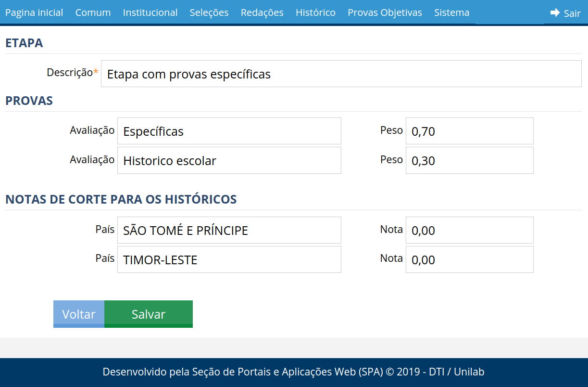The width and height of the screenshot is (588, 387).
Task: Select the Específicas avaliação field
Action: click(229, 130)
